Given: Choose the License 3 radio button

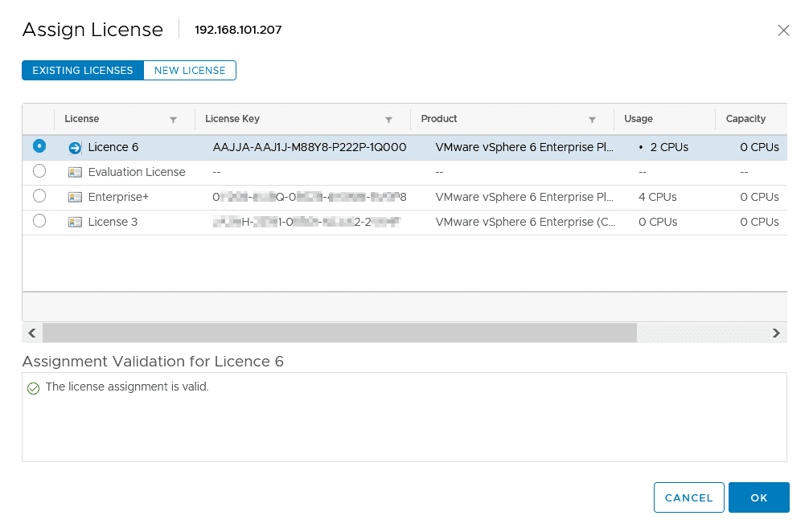Looking at the screenshot, I should (39, 221).
